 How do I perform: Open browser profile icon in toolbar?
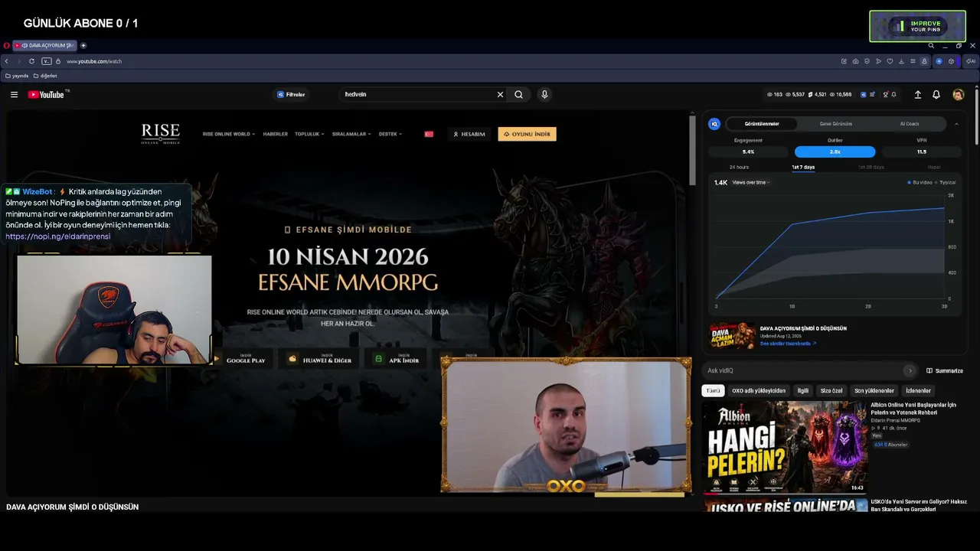tap(924, 61)
